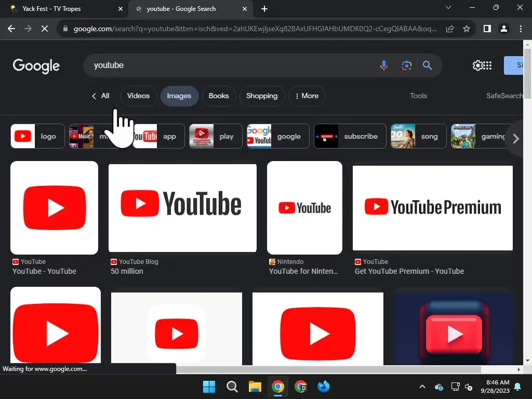Open a new browser tab
This screenshot has width=532, height=399.
[264, 9]
